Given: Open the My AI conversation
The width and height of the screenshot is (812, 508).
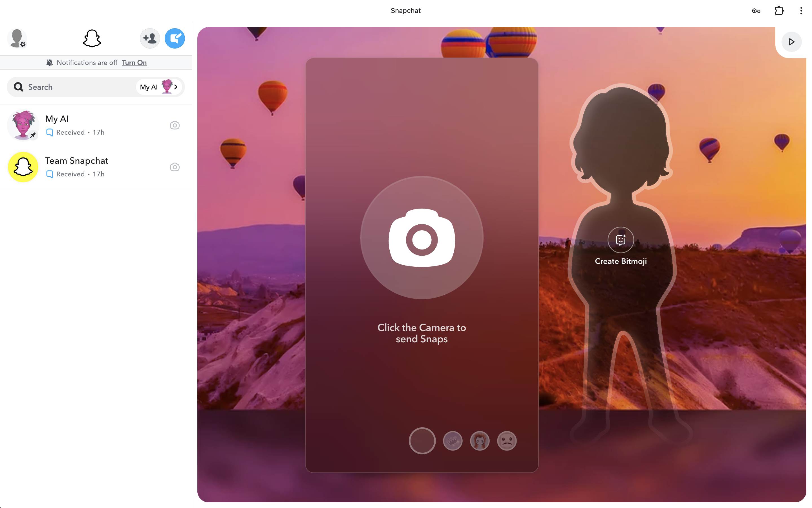Looking at the screenshot, I should [x=96, y=125].
